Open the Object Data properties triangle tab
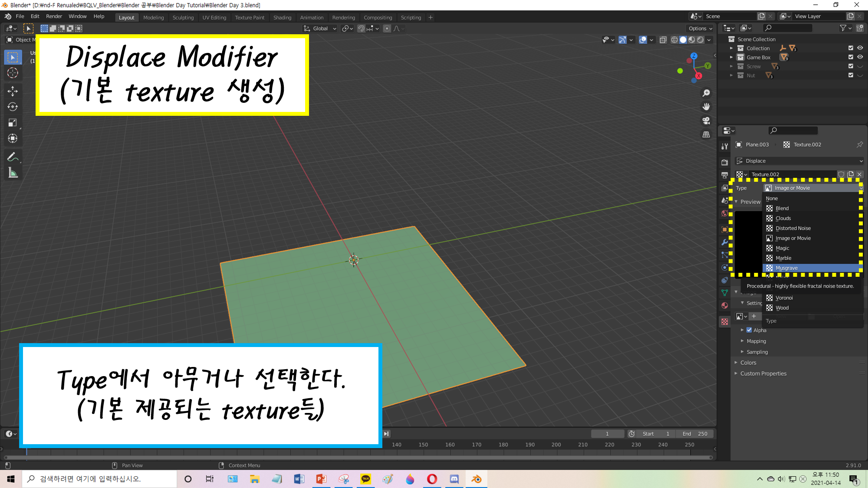The image size is (868, 488). point(724,293)
